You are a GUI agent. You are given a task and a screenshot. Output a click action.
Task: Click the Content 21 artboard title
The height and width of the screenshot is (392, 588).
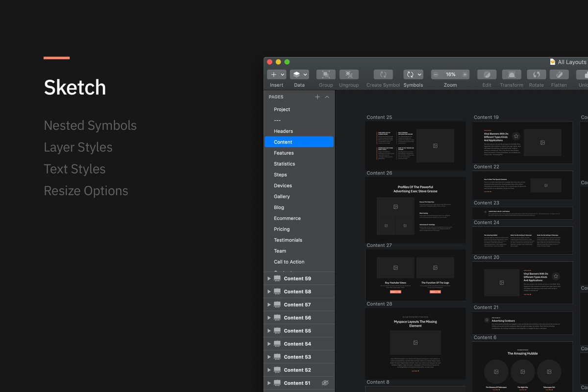click(487, 307)
